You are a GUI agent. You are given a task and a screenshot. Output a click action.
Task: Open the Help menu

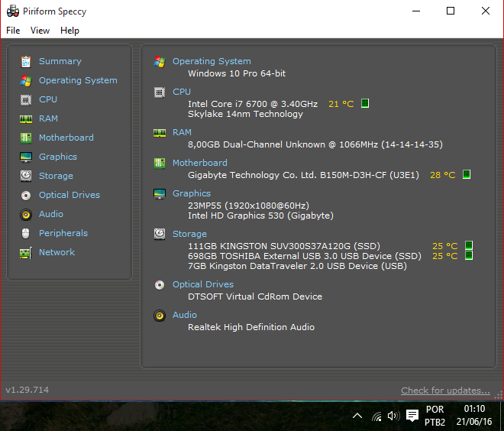(x=69, y=31)
